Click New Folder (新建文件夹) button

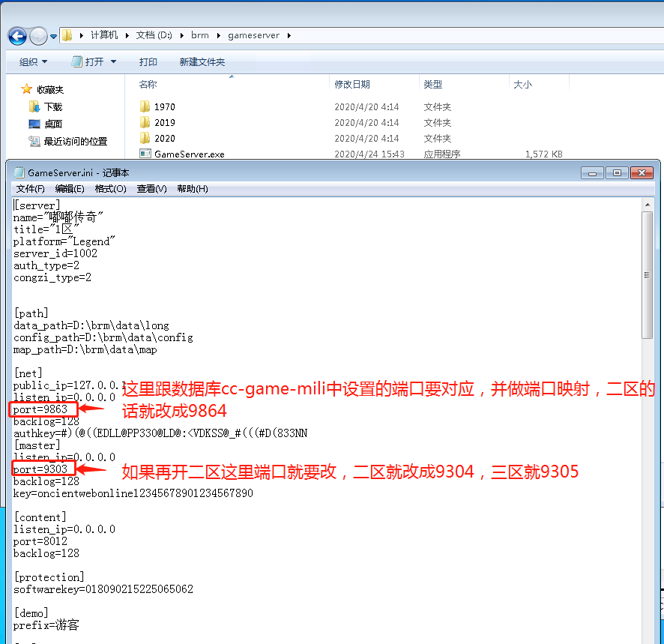click(202, 61)
